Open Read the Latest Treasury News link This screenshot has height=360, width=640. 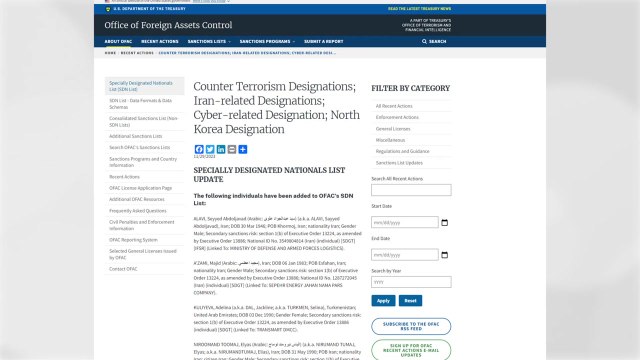[x=420, y=9]
